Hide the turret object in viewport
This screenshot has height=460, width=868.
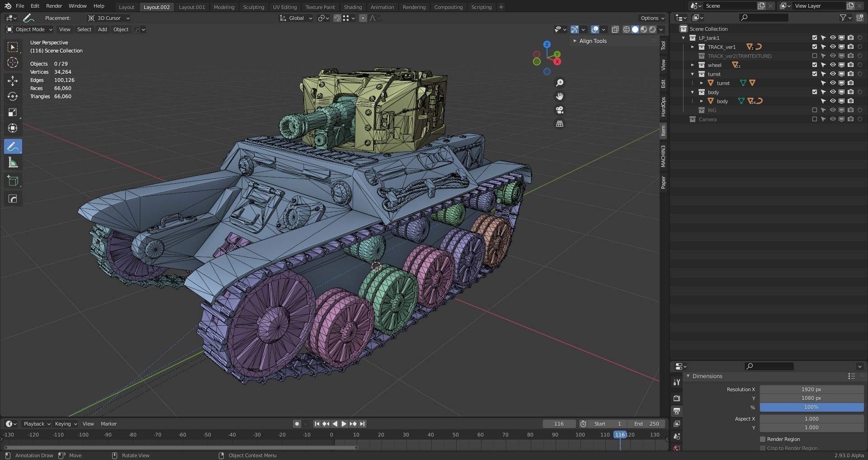(x=832, y=83)
